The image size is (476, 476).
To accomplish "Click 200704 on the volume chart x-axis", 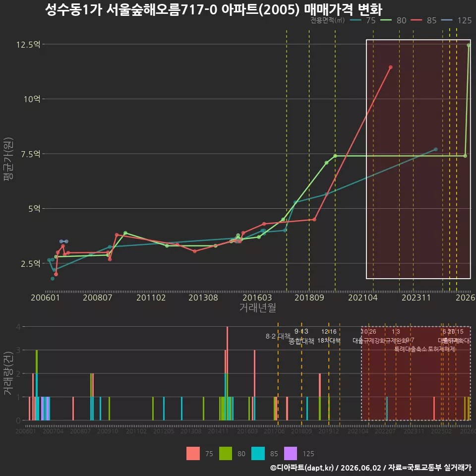I will pyautogui.click(x=53, y=431).
